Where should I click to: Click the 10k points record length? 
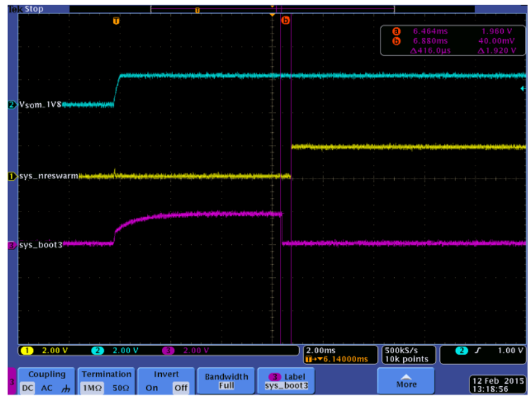point(406,359)
